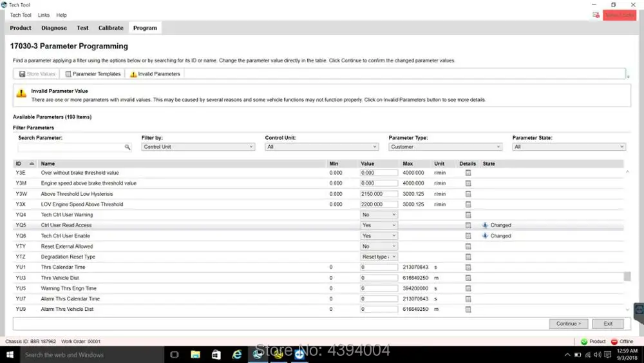Click the Y3W value field 2150.000
The width and height of the screenshot is (644, 363).
click(379, 194)
